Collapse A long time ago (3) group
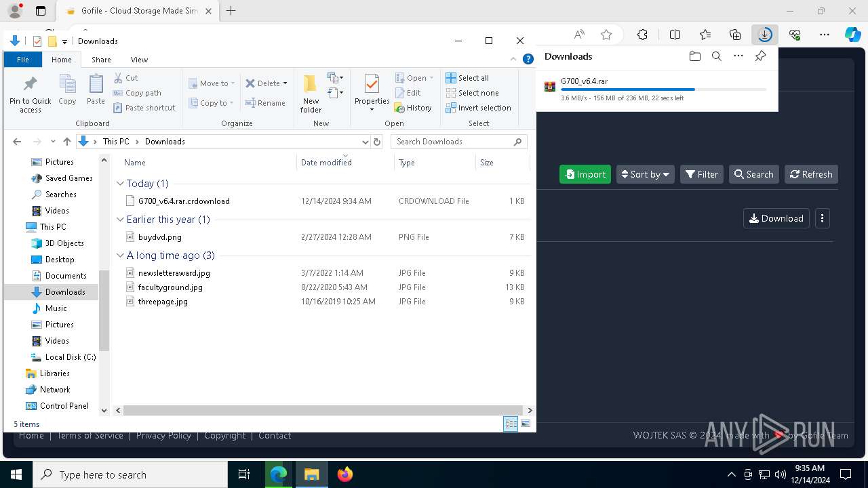 120,256
